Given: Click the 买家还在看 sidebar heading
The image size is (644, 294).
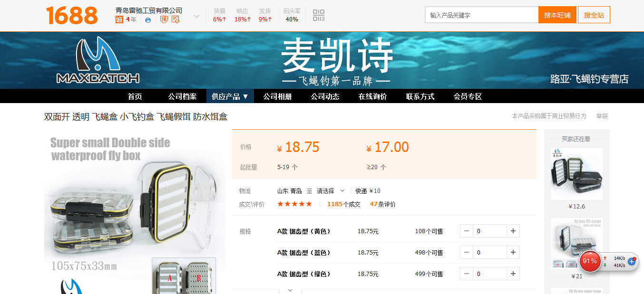Looking at the screenshot, I should tap(576, 139).
